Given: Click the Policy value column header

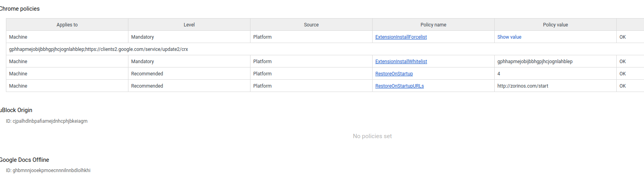Looking at the screenshot, I should coord(555,25).
